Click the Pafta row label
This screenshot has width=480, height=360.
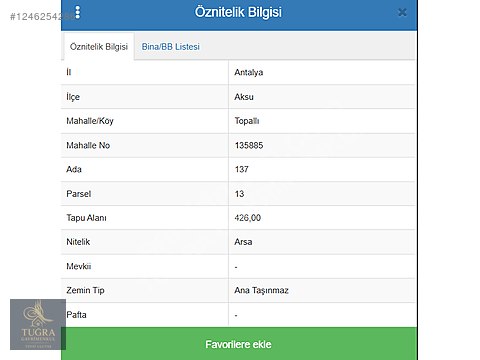tap(76, 315)
